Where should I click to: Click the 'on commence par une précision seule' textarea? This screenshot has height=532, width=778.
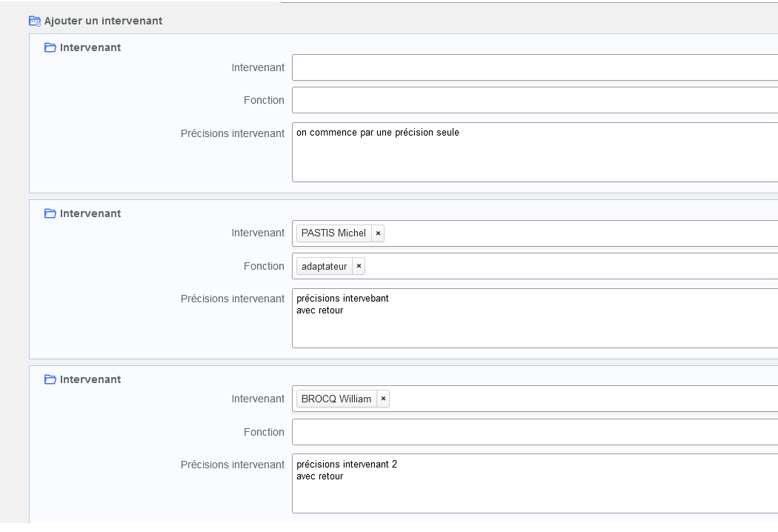pyautogui.click(x=533, y=152)
